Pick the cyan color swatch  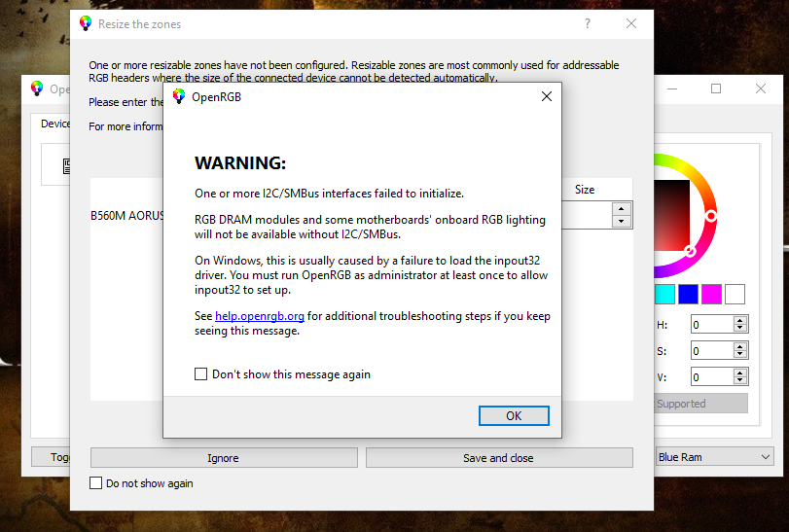[664, 294]
